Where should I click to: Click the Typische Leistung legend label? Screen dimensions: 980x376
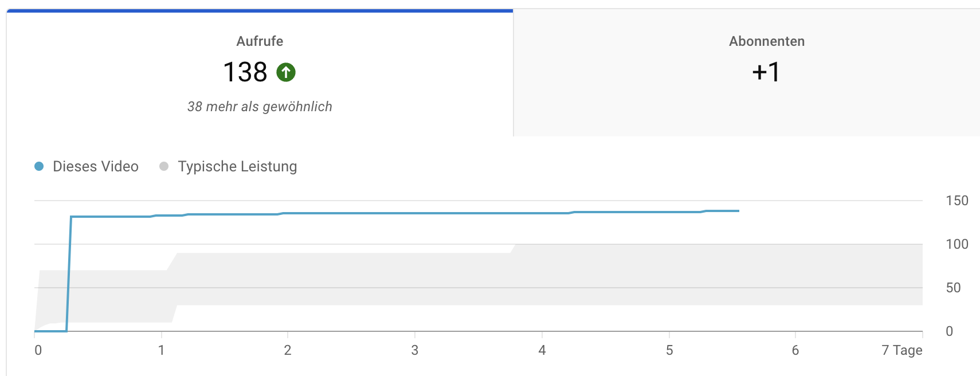click(237, 166)
